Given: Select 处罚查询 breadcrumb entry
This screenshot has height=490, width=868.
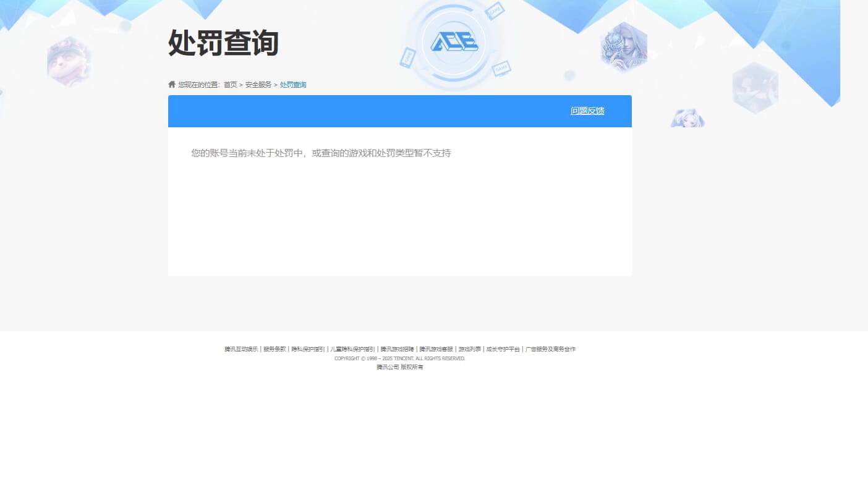Looking at the screenshot, I should [292, 84].
